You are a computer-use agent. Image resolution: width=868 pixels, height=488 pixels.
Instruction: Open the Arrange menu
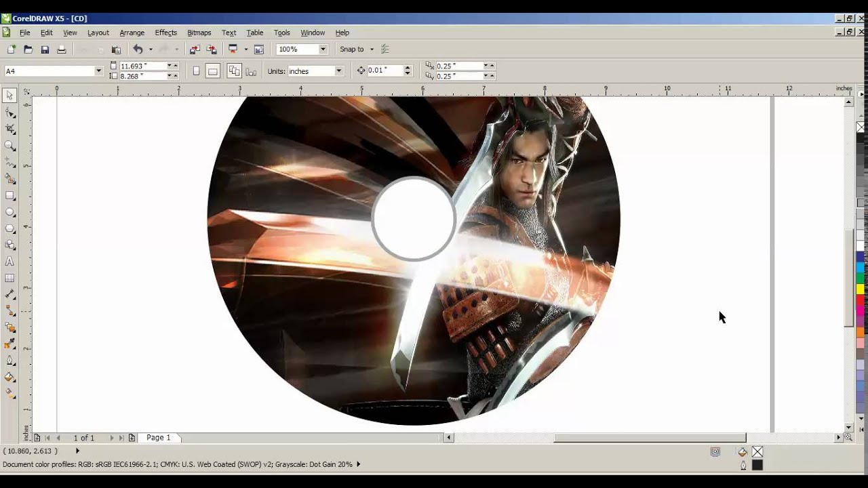pyautogui.click(x=132, y=33)
